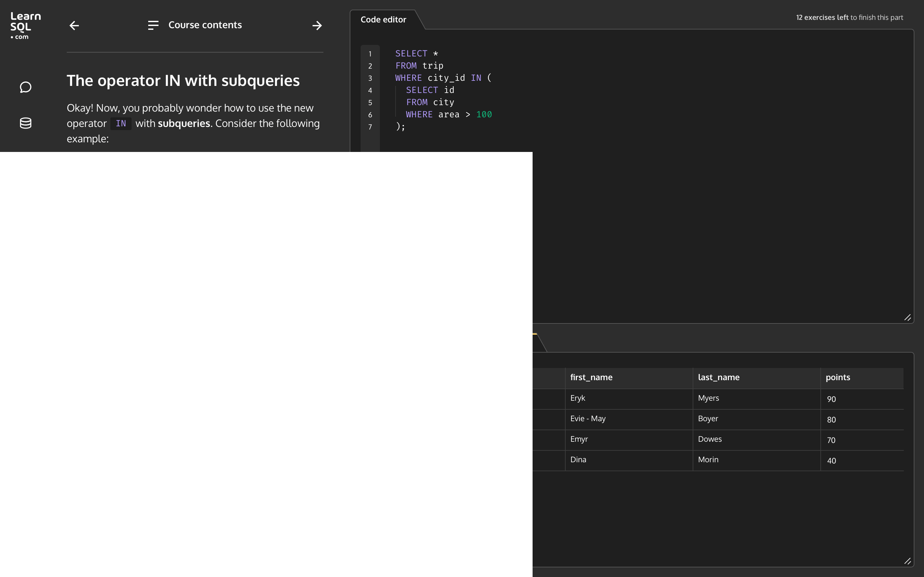Screen dimensions: 924x577
Task: Click the first_name column header
Action: coord(591,377)
